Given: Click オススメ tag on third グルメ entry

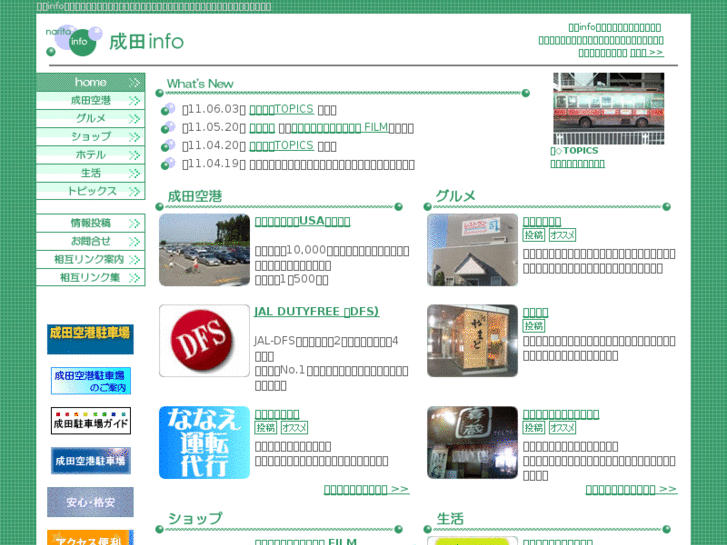Looking at the screenshot, I should (x=562, y=428).
